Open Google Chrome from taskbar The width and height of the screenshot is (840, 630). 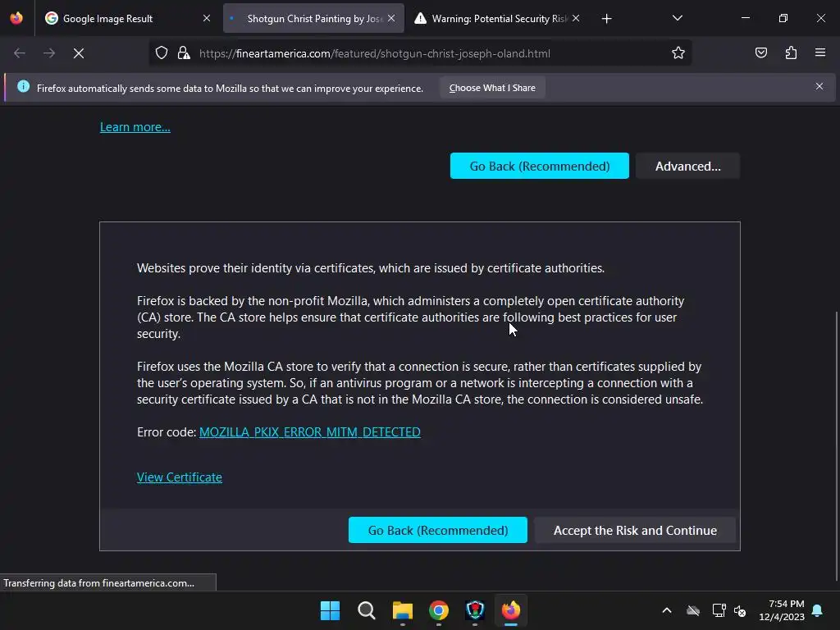click(x=439, y=610)
